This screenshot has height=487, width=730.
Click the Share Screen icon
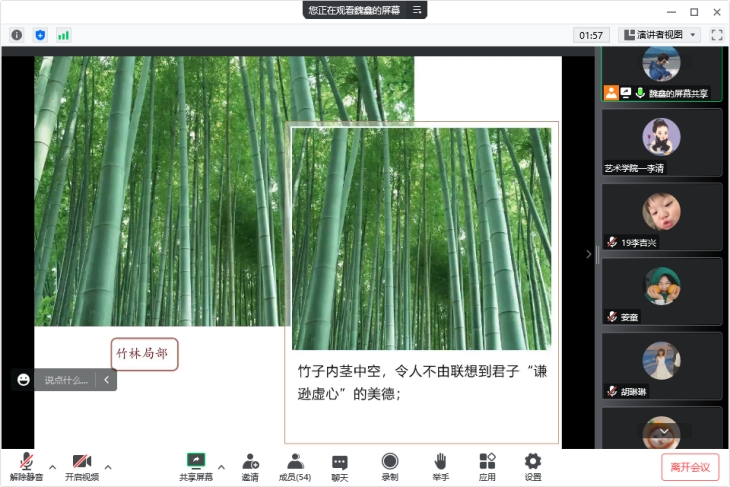(x=195, y=462)
